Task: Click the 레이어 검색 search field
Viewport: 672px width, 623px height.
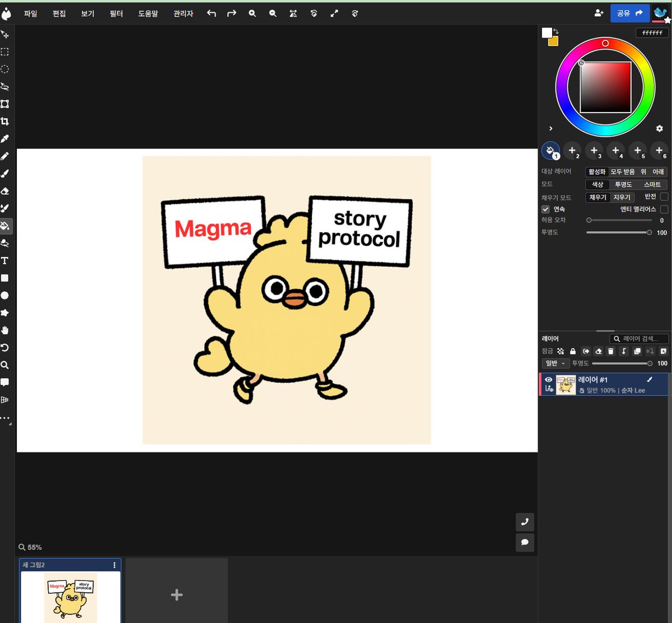Action: tap(639, 339)
